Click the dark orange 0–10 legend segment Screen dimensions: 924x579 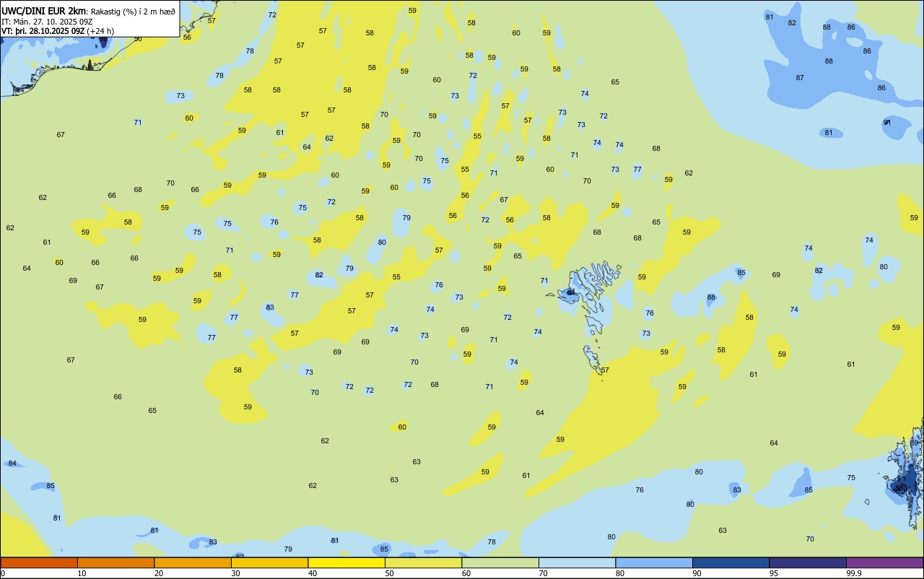point(39,562)
